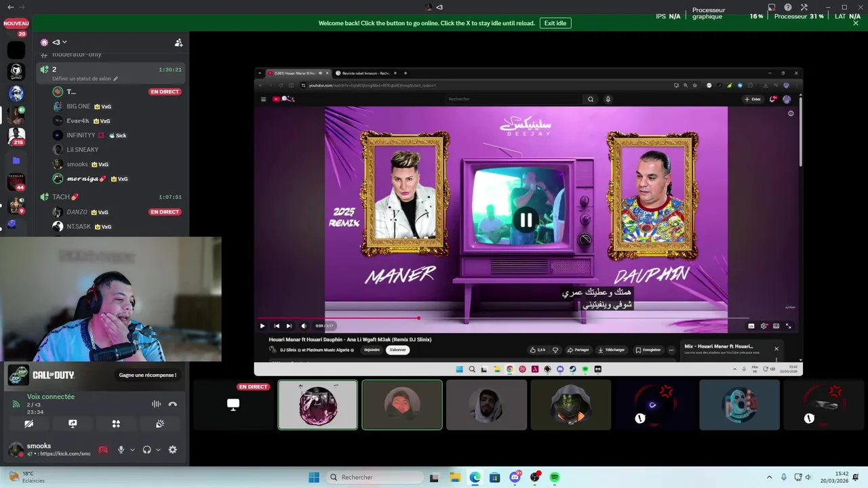Close the Mix playlist panel
868x488 pixels.
[x=776, y=349]
